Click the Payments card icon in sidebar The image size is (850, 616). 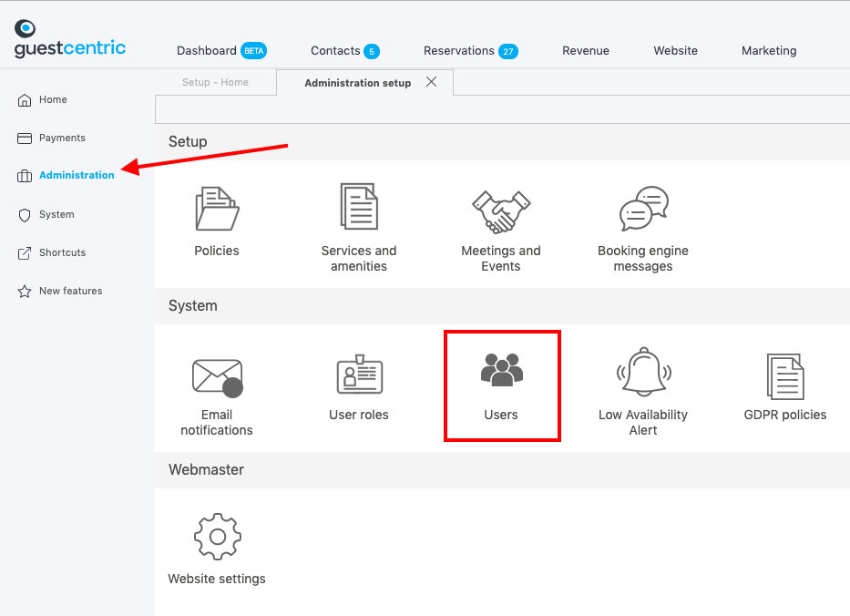click(x=25, y=139)
